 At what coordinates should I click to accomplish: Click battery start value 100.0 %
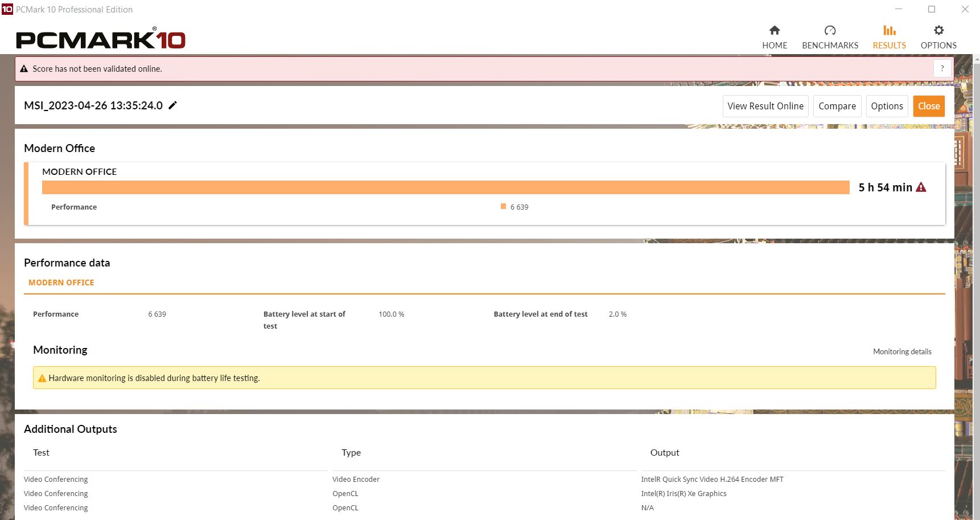[392, 314]
